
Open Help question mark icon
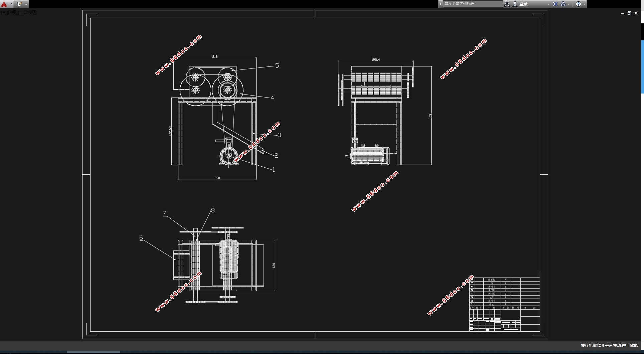pyautogui.click(x=579, y=4)
